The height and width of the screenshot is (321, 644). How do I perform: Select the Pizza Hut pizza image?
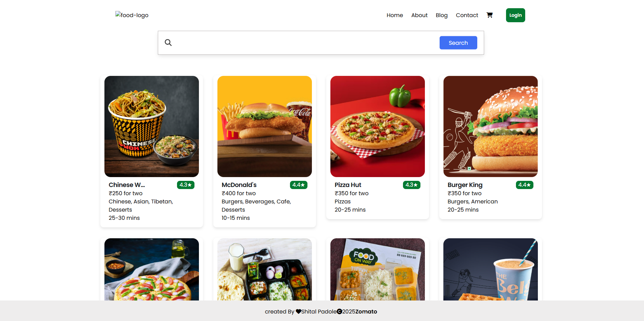pos(377,126)
